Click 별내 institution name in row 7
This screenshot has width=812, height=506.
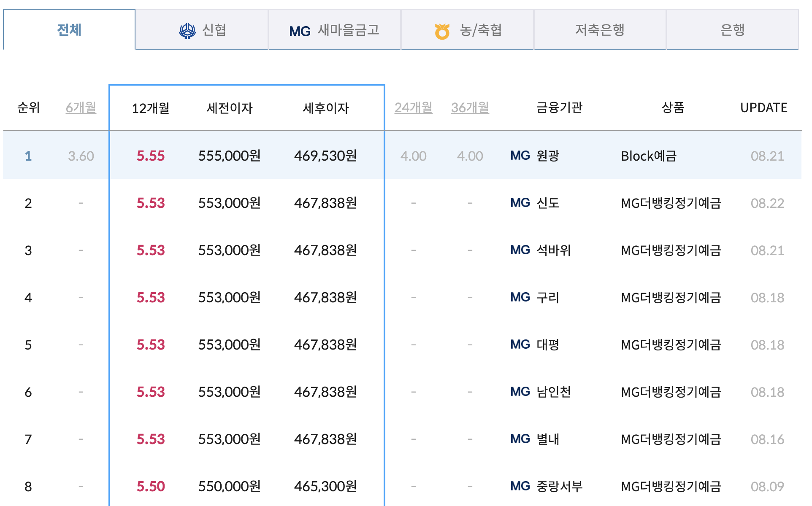coord(547,439)
